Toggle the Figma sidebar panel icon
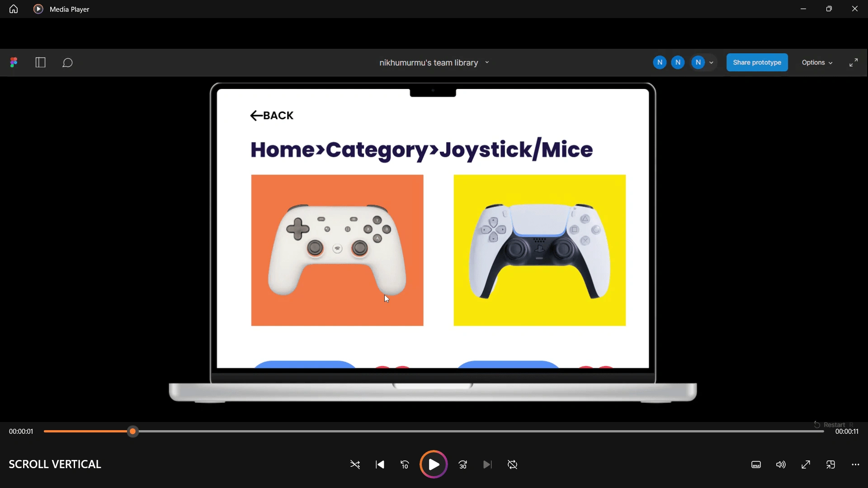 (41, 63)
